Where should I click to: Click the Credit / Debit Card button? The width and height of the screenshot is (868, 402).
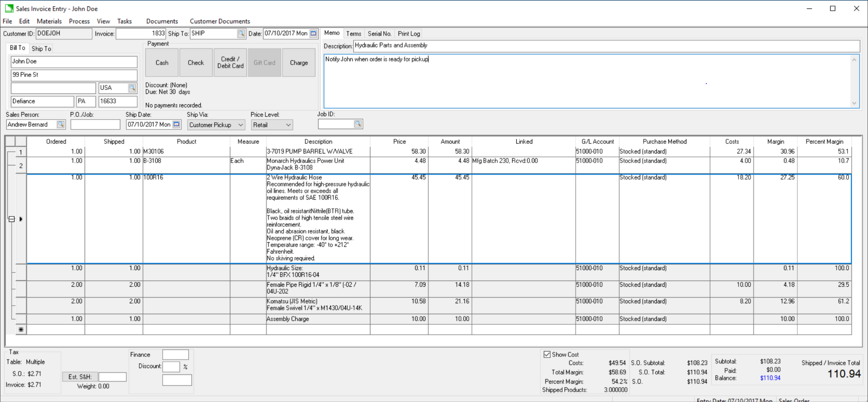(230, 63)
